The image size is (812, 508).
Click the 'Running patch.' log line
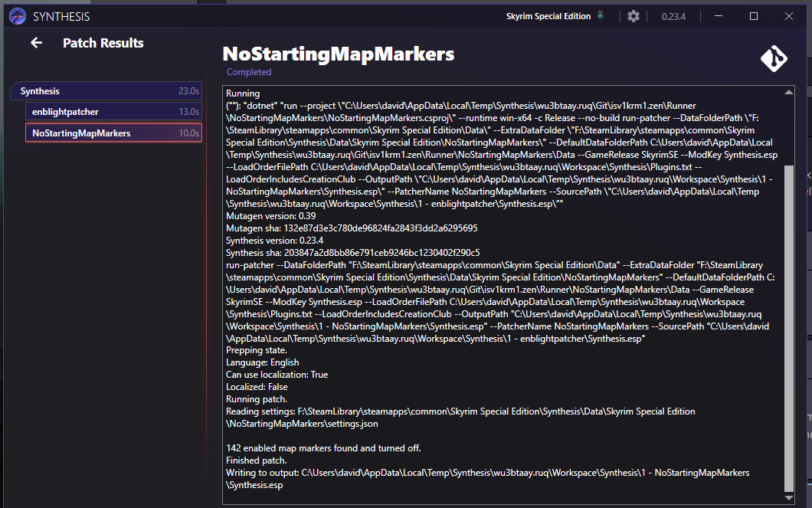pyautogui.click(x=257, y=399)
